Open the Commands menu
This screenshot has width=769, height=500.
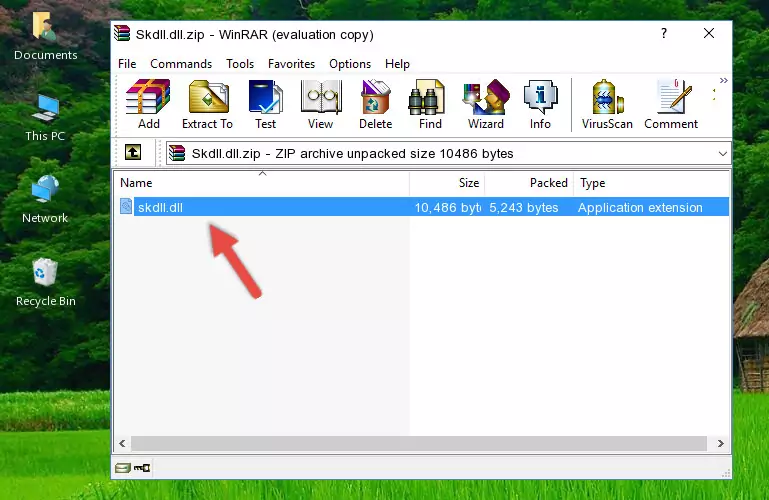pyautogui.click(x=181, y=64)
